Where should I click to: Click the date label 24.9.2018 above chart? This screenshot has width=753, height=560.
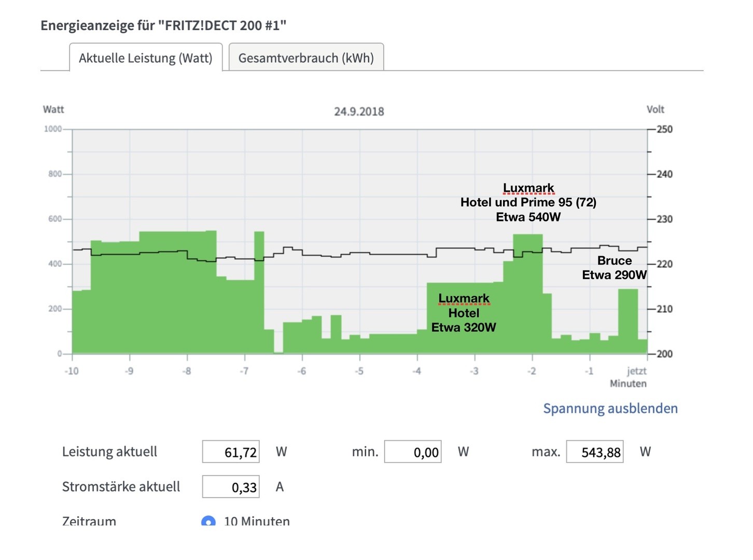[x=359, y=111]
